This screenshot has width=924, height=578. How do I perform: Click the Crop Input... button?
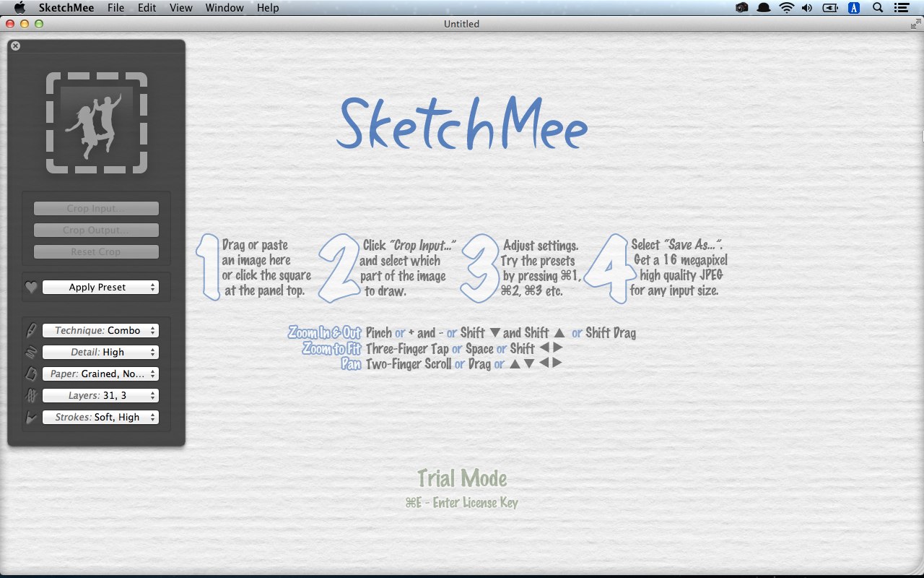pos(96,208)
